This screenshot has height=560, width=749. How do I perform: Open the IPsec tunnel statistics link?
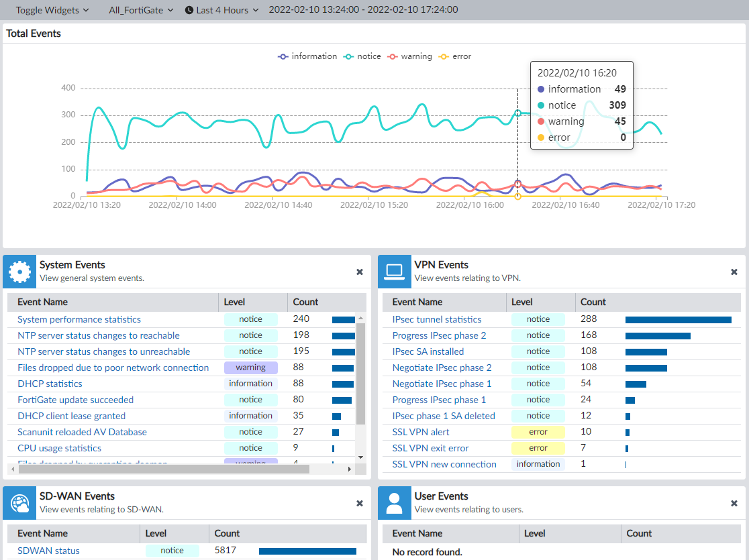point(437,319)
